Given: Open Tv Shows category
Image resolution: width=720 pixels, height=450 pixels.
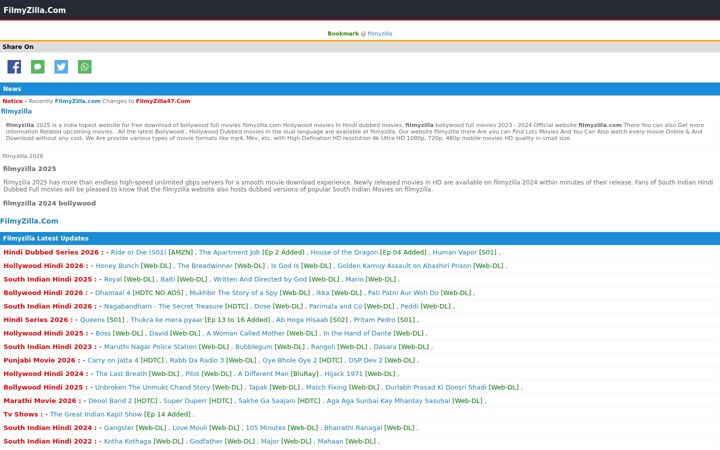Looking at the screenshot, I should point(21,414).
